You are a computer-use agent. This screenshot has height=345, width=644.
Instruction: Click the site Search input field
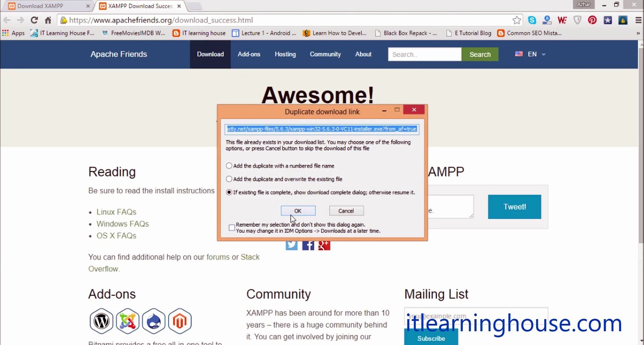425,54
